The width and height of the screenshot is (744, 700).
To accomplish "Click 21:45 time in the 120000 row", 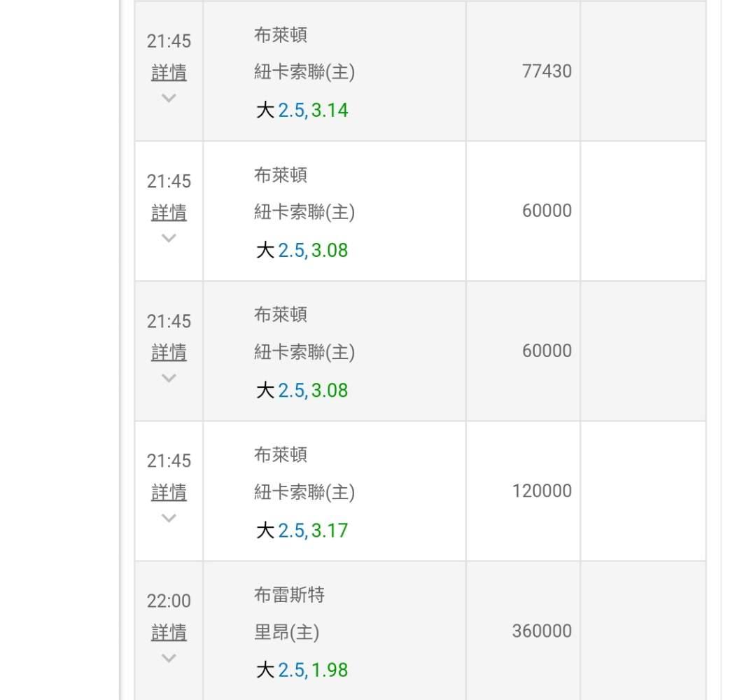I will tap(169, 461).
